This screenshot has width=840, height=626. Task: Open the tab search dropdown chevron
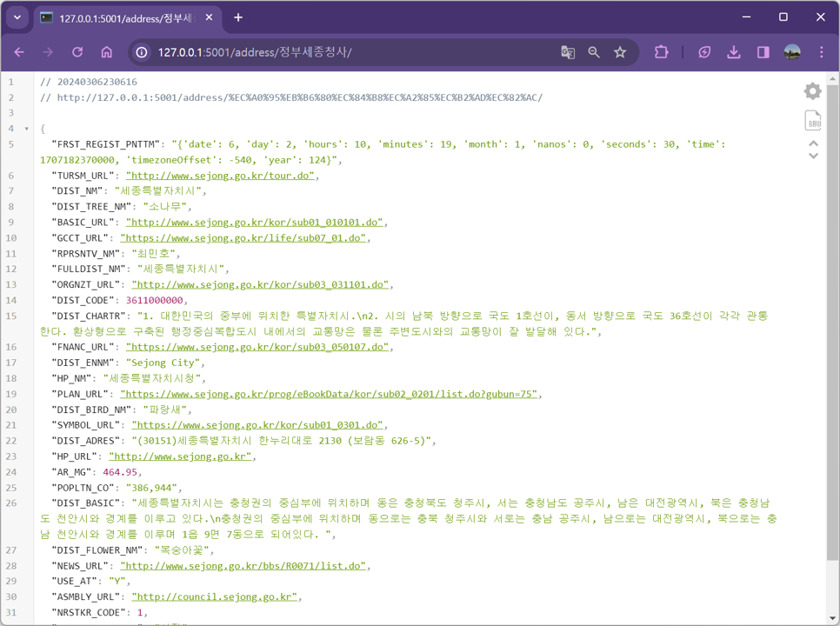17,17
